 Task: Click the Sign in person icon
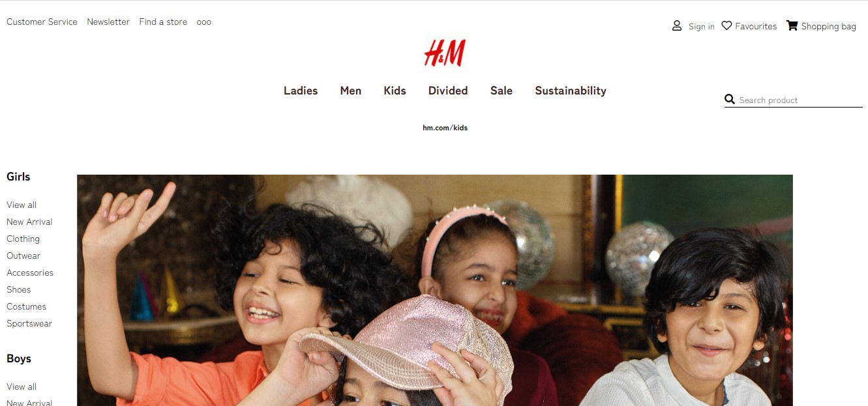point(677,26)
